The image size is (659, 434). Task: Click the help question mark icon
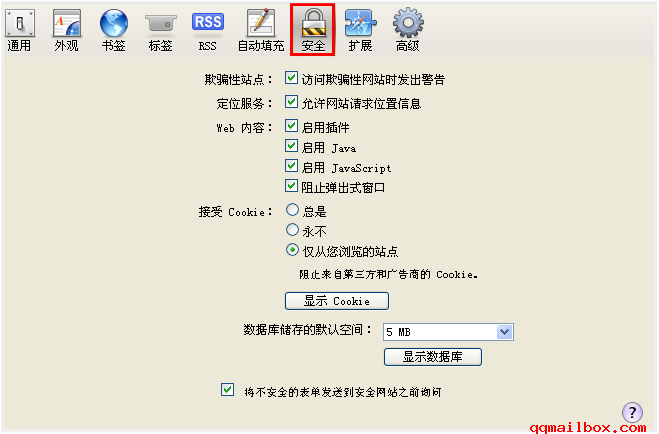click(x=632, y=412)
